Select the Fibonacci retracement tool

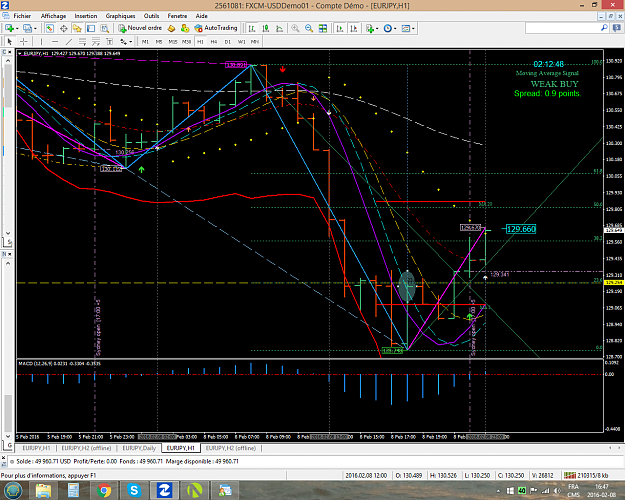click(83, 41)
